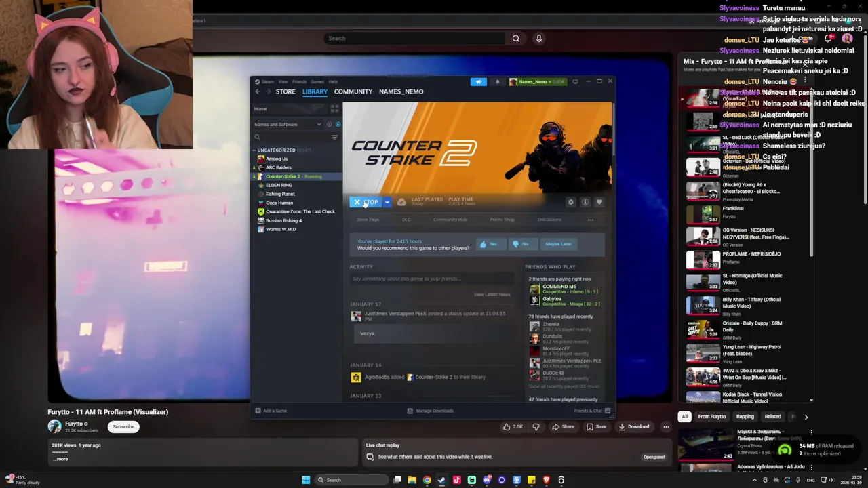The height and width of the screenshot is (488, 868).
Task: Open more links ellipsis in Steam game page
Action: (x=591, y=220)
